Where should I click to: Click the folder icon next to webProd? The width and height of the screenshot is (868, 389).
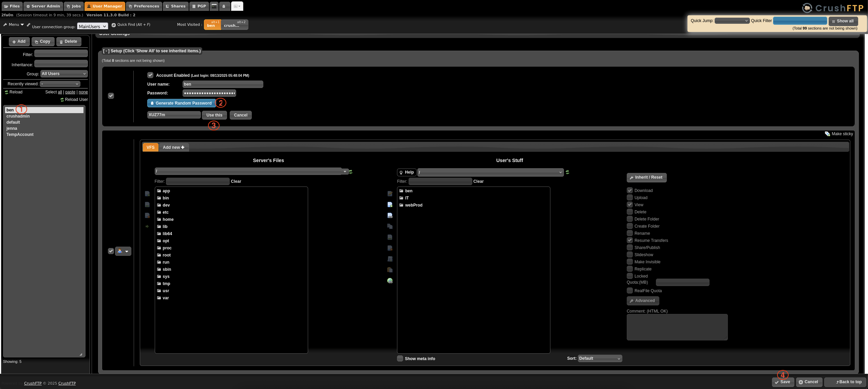pos(401,205)
